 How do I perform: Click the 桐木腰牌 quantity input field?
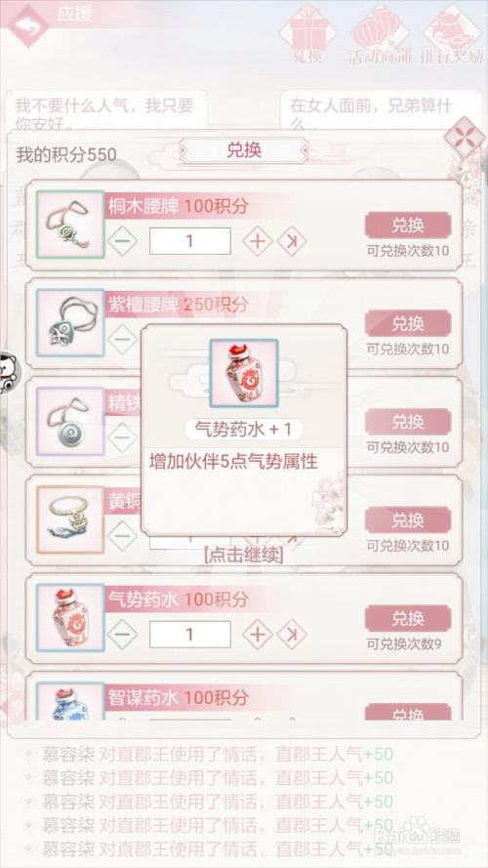189,241
